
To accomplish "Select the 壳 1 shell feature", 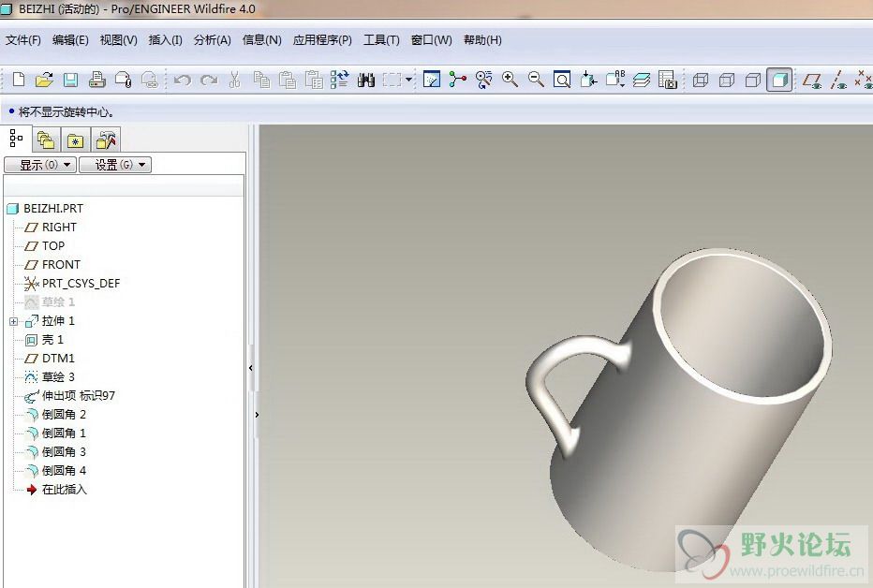I will (44, 339).
